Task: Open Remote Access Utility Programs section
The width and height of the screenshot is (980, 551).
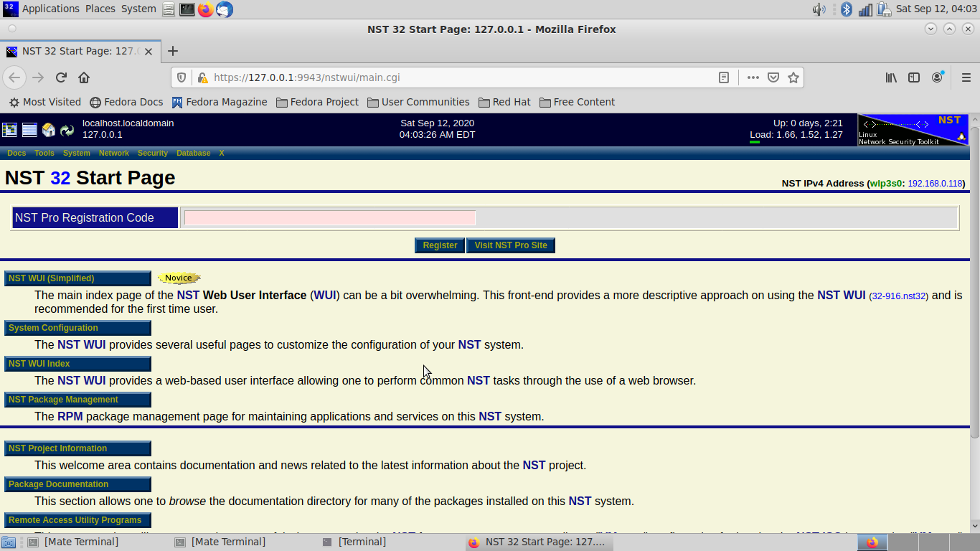Action: [x=77, y=520]
